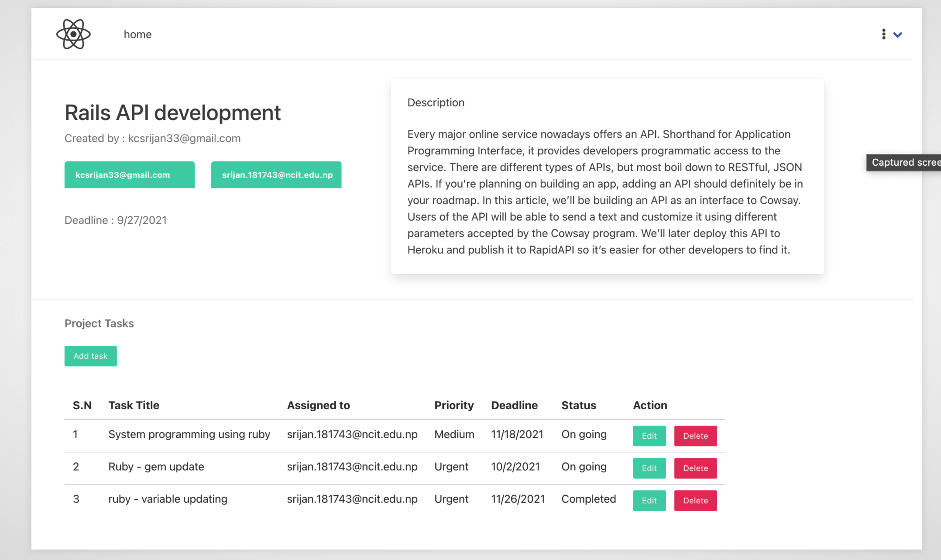The image size is (941, 560).
Task: Click the Status column header
Action: tap(579, 405)
